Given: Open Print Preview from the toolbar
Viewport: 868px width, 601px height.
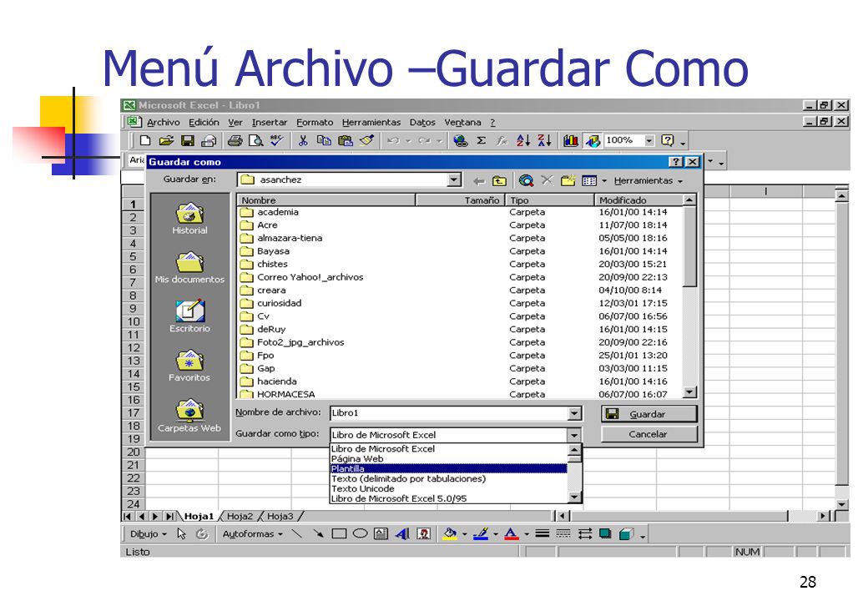Looking at the screenshot, I should 255,140.
